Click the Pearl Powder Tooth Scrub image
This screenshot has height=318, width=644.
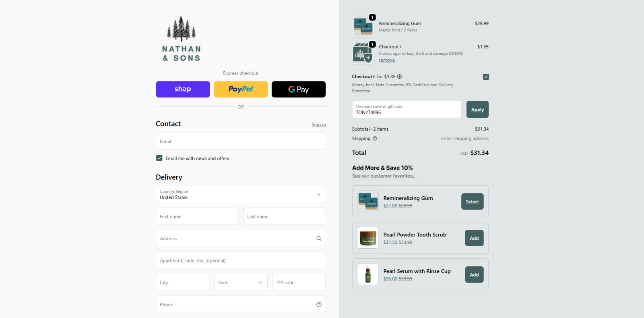pos(368,238)
